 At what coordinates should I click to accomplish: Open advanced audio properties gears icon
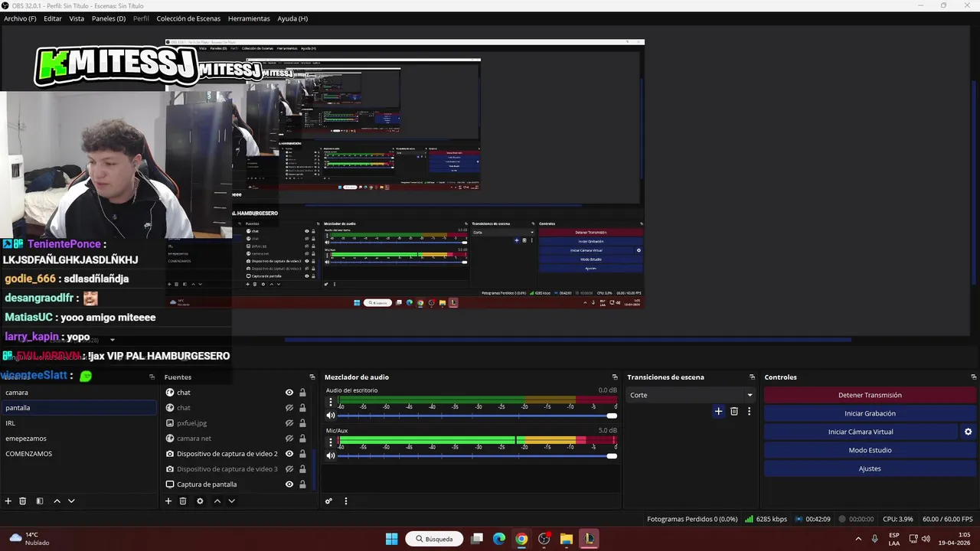tap(328, 501)
